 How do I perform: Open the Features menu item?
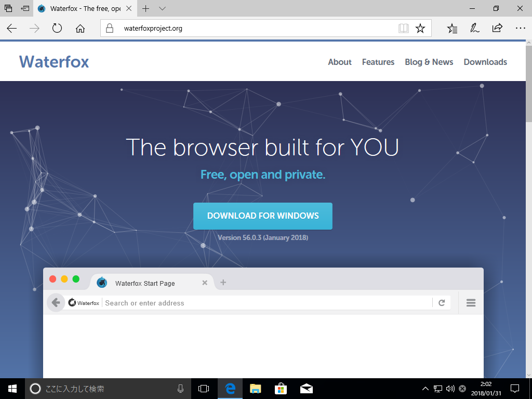click(x=378, y=62)
